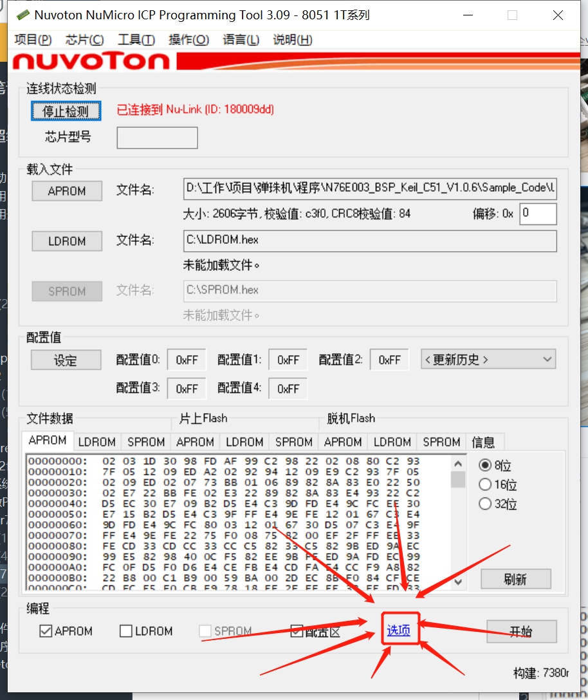This screenshot has height=700, width=588.
Task: Click the LDROM.hex file path field
Action: pyautogui.click(x=370, y=241)
